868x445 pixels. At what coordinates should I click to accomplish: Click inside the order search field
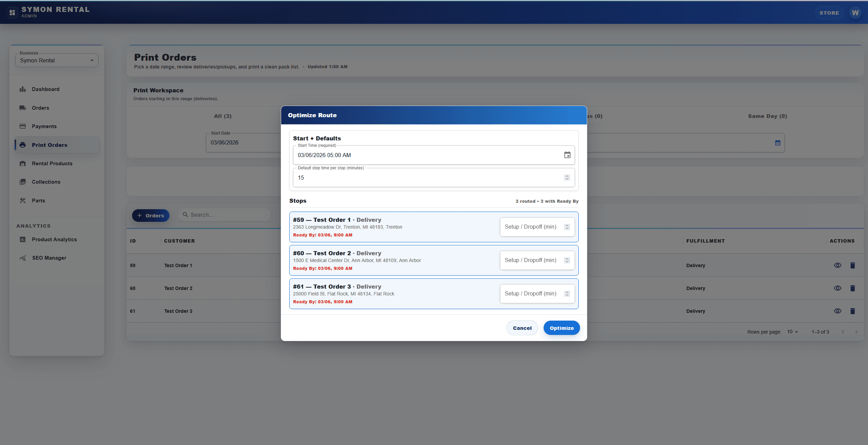224,215
